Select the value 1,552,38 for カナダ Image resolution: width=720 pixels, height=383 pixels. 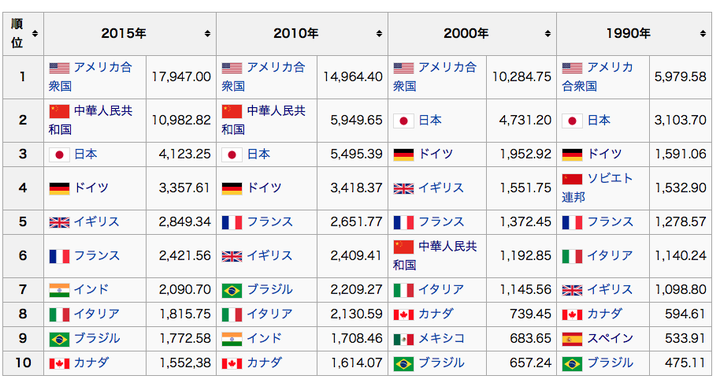point(186,363)
